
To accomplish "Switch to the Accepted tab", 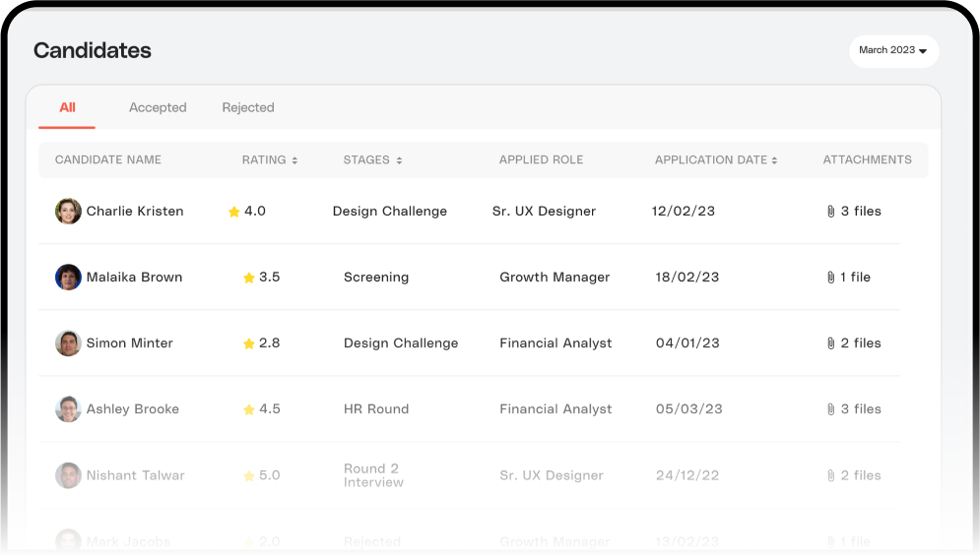I will [x=158, y=108].
